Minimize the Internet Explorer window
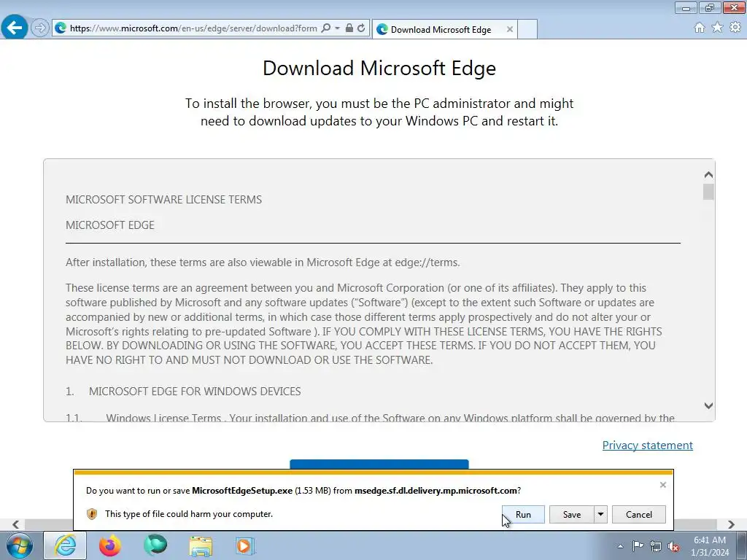The height and width of the screenshot is (560, 747). click(686, 7)
